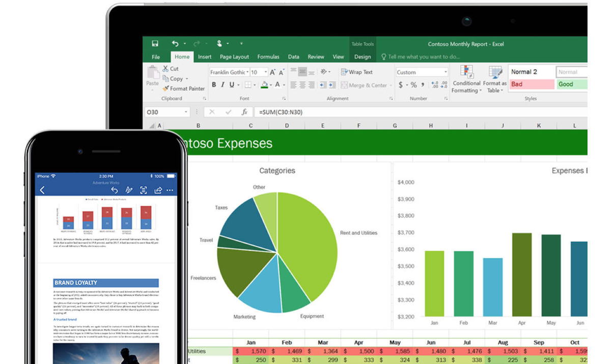This screenshot has height=364, width=611.
Task: Open the Formulas ribbon tab
Action: click(x=268, y=57)
